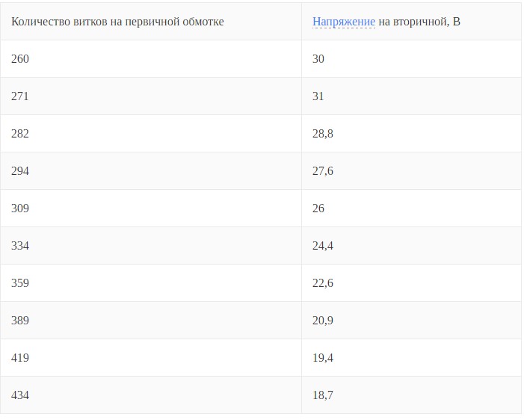Select the cell with 334 turns

pos(20,246)
